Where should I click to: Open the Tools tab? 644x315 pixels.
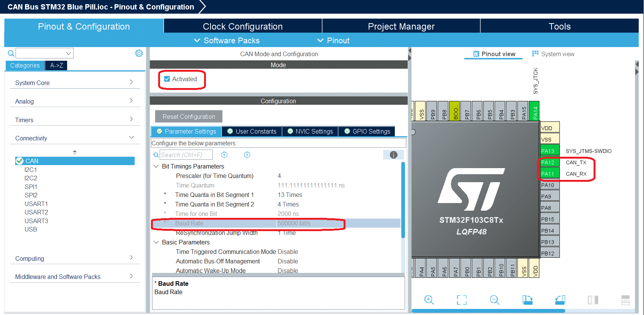(x=559, y=26)
